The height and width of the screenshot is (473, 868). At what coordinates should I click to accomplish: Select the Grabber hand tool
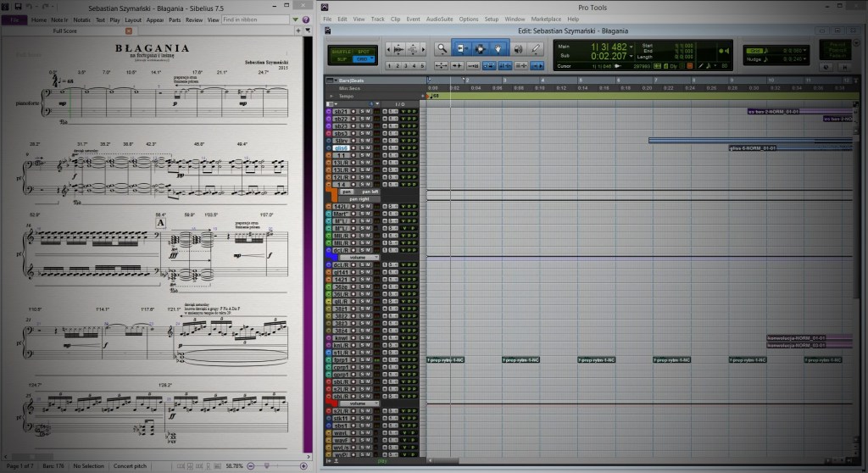498,48
